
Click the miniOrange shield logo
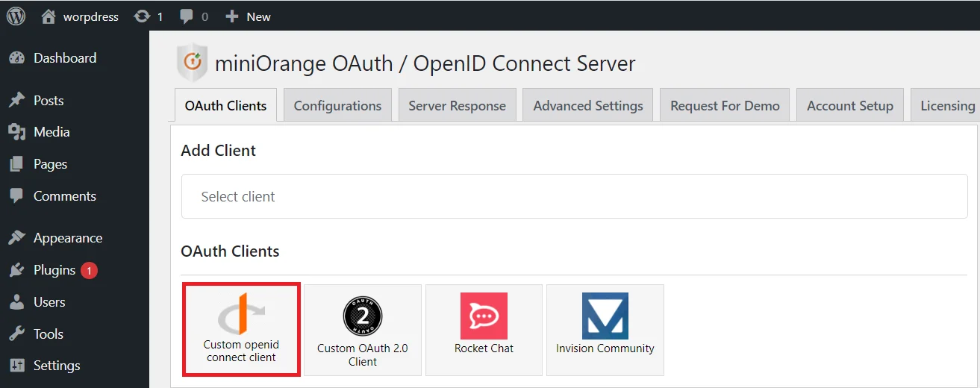point(192,63)
